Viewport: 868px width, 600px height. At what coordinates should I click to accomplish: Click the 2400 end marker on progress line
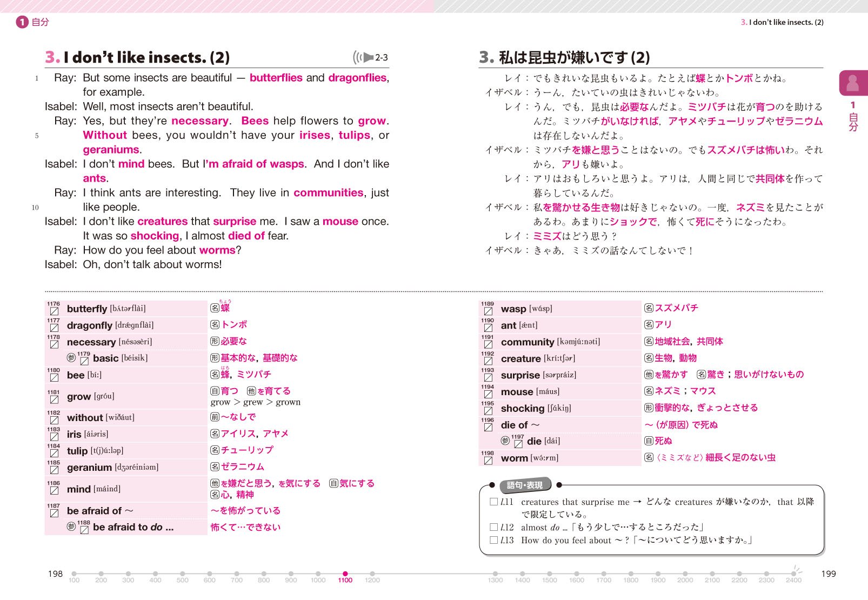coord(793,574)
